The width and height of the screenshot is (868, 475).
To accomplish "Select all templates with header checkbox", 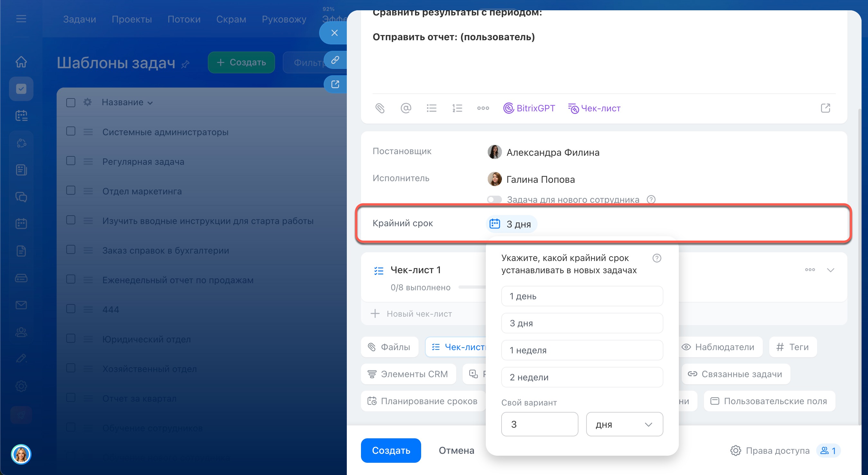I will pyautogui.click(x=71, y=102).
